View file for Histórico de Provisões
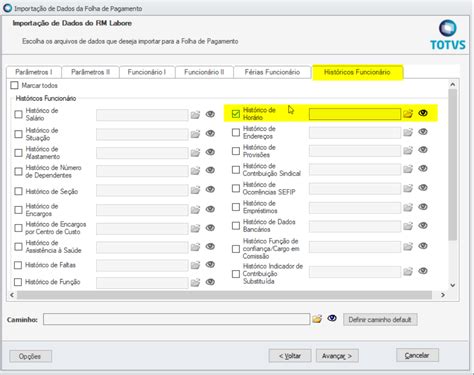474x375 pixels. coord(423,150)
